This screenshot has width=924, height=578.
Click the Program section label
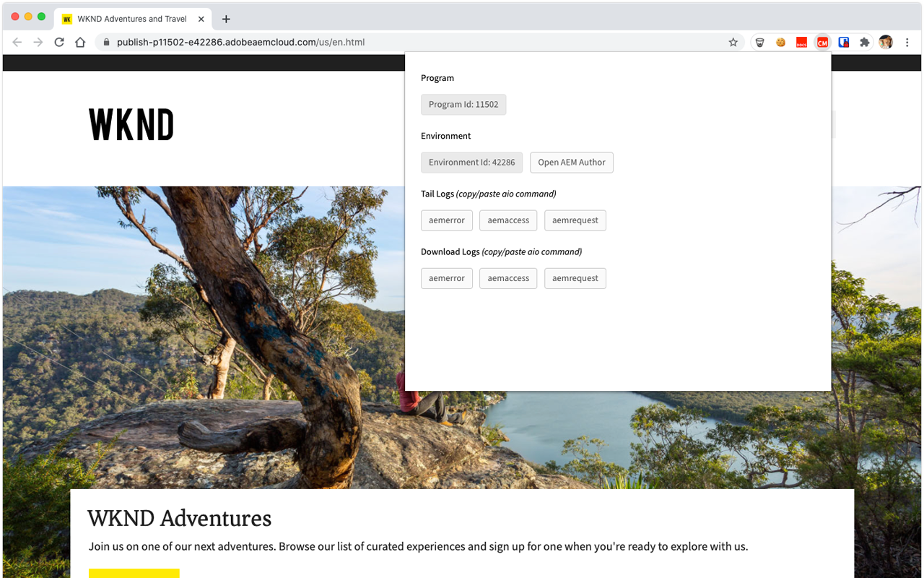[437, 78]
